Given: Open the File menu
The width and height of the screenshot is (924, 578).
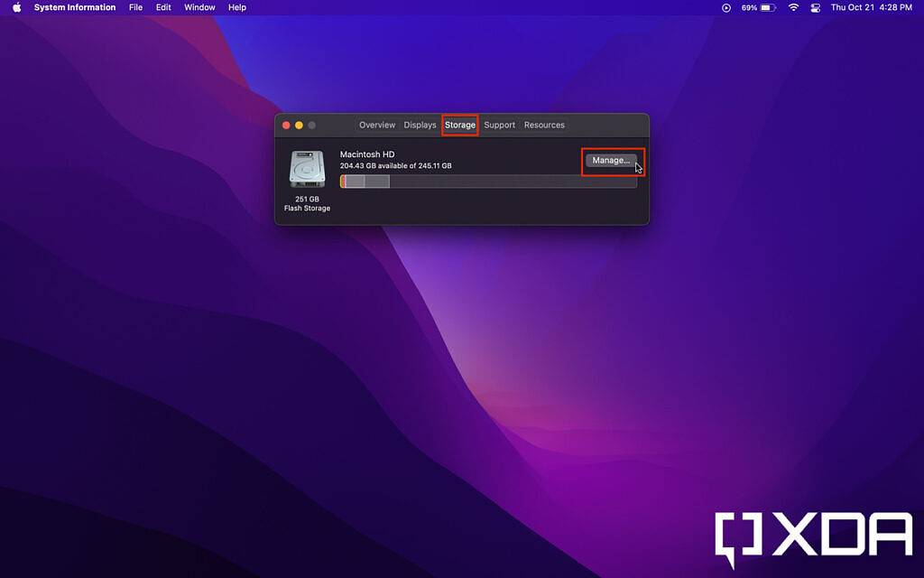Looking at the screenshot, I should (135, 7).
